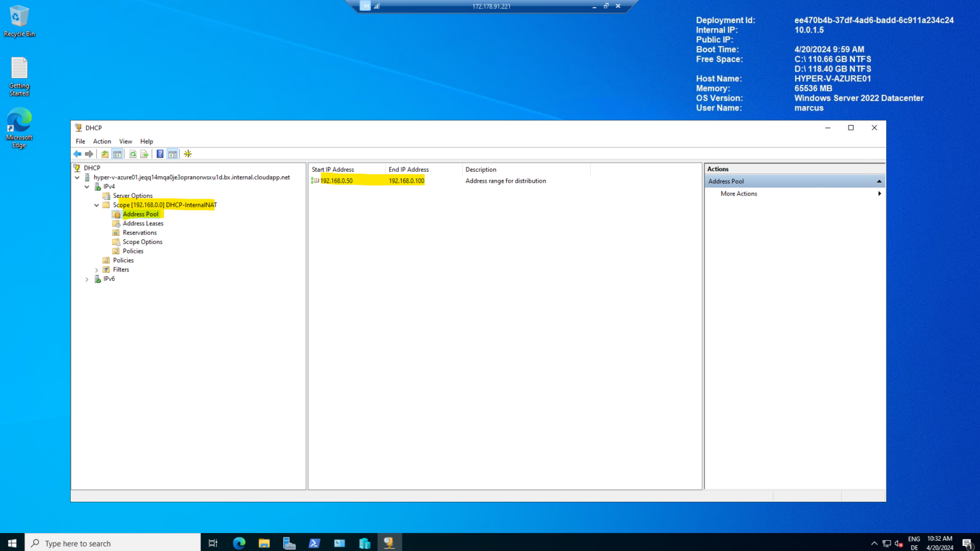Open the Action menu

tap(101, 141)
